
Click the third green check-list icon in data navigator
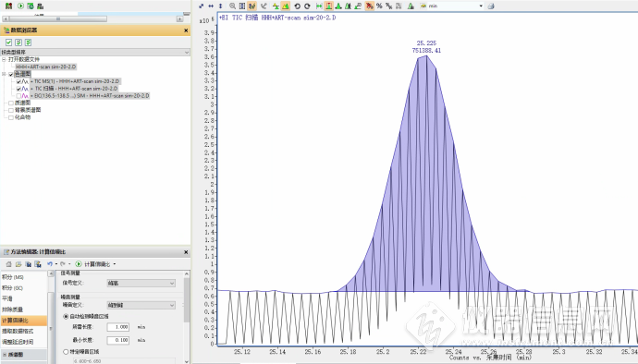[28, 42]
